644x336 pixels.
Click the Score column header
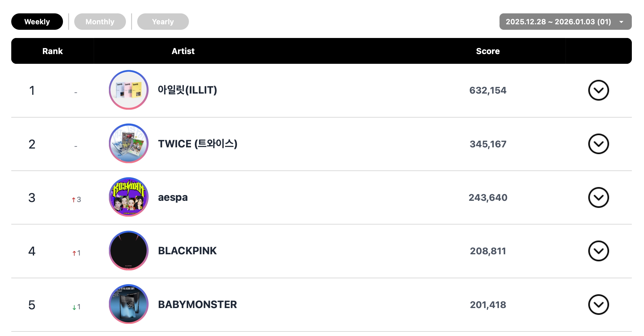coord(488,51)
